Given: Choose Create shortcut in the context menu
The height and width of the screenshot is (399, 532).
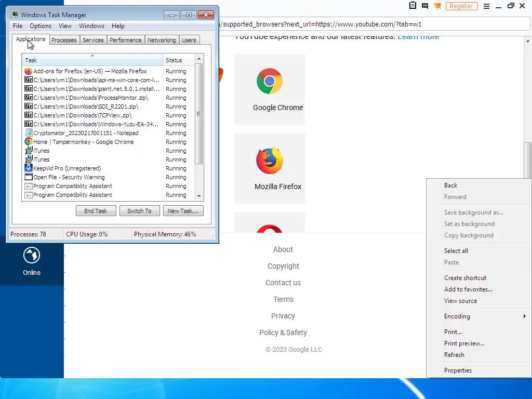Looking at the screenshot, I should 465,278.
